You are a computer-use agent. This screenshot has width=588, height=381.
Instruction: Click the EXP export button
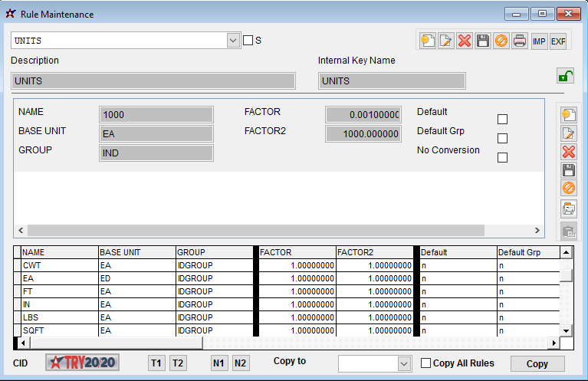tap(558, 41)
